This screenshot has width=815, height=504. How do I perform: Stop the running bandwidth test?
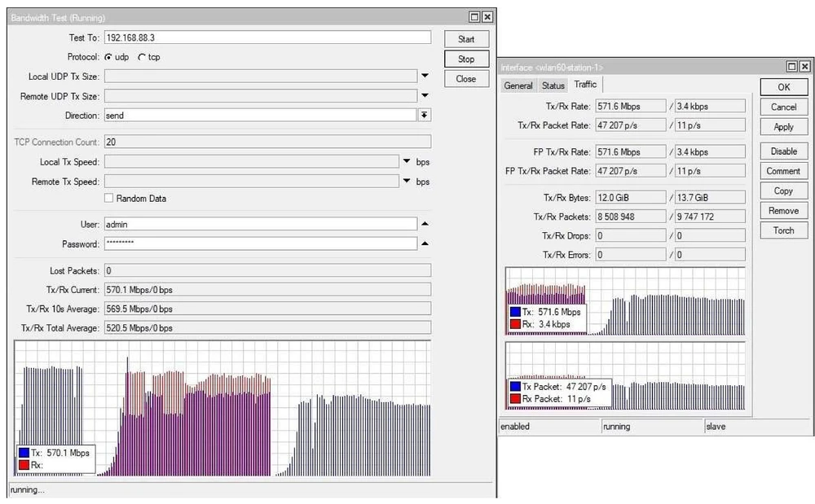click(x=465, y=59)
